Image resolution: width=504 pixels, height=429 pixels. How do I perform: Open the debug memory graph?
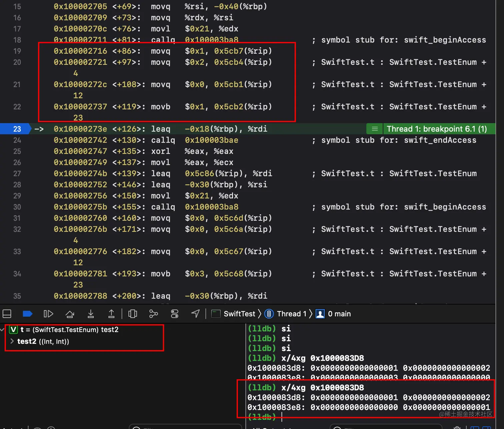153,314
